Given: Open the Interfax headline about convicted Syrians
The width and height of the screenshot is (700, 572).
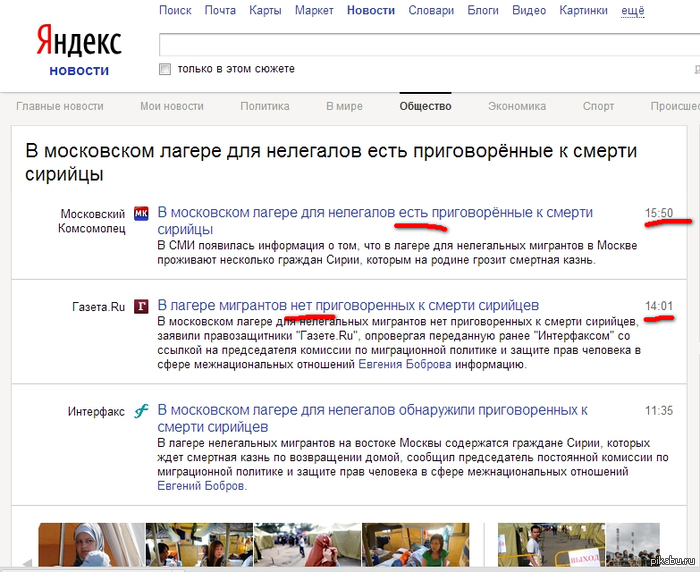Looking at the screenshot, I should [x=372, y=410].
